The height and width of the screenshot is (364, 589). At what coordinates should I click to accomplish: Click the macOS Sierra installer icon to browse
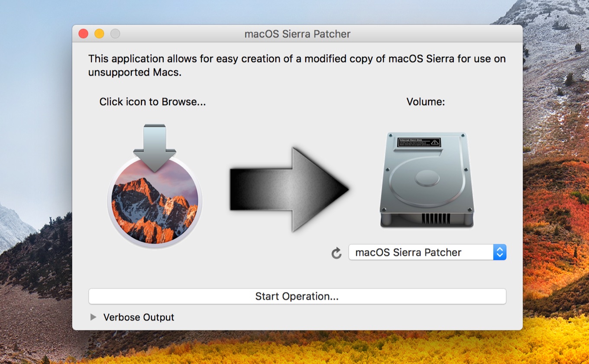(154, 190)
